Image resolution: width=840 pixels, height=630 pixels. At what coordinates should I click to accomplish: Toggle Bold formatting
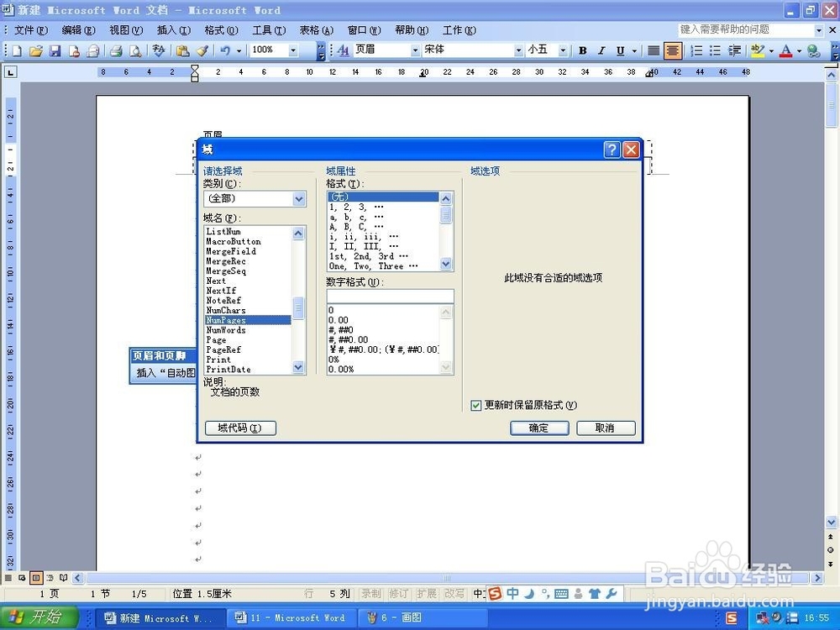pyautogui.click(x=583, y=50)
